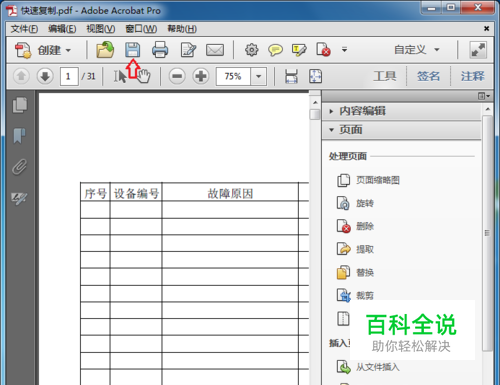
Task: Click the 处理页面 section heading
Action: [x=348, y=156]
